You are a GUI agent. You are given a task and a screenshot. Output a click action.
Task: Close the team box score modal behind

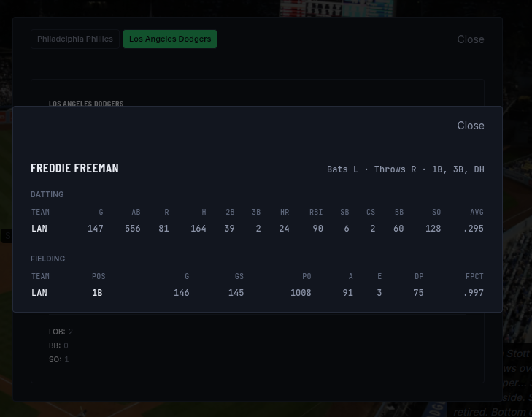[x=470, y=39]
